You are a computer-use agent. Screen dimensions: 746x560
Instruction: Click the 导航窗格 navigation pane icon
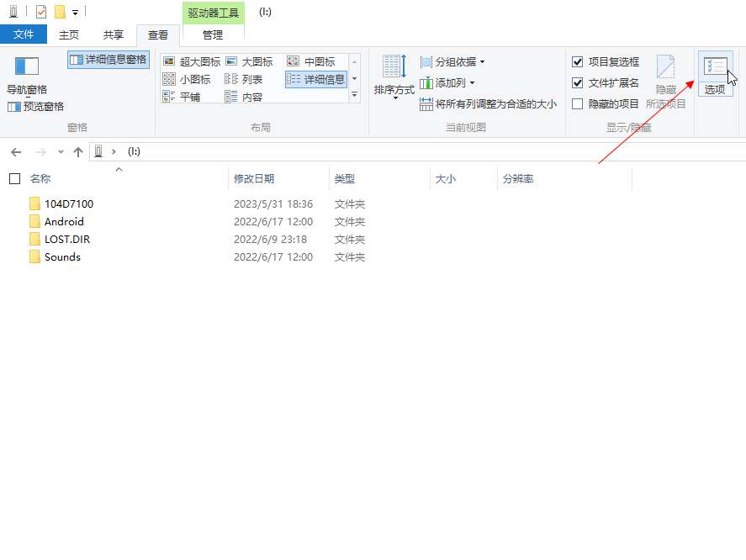click(x=27, y=66)
